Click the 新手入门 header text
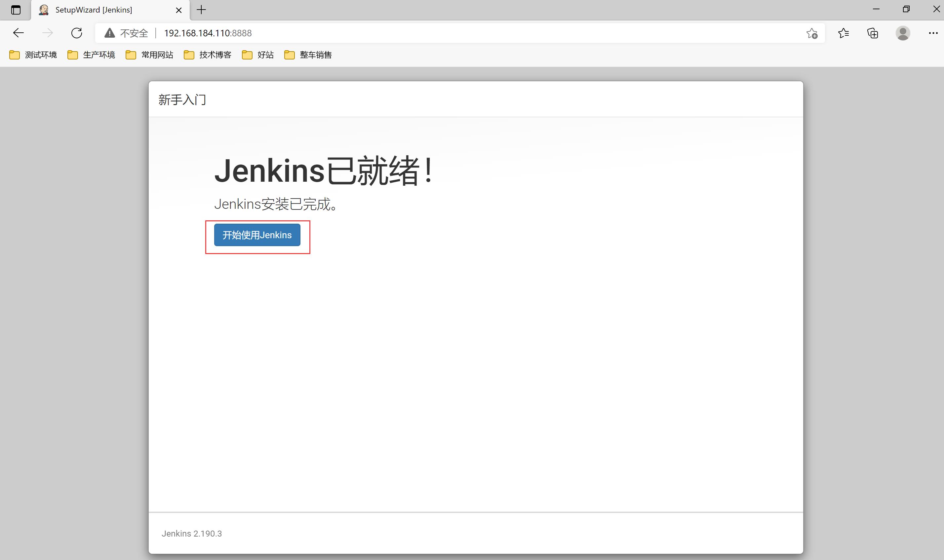Viewport: 944px width, 560px height. 182,100
